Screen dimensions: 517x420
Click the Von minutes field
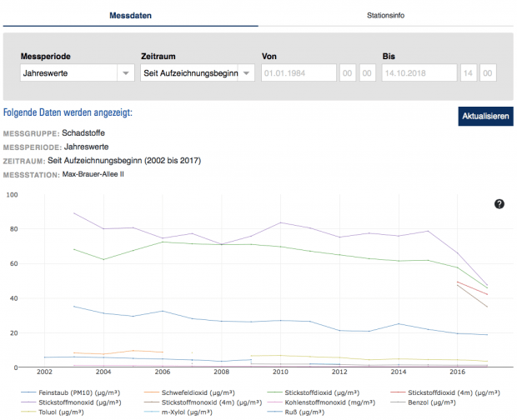[x=368, y=74]
